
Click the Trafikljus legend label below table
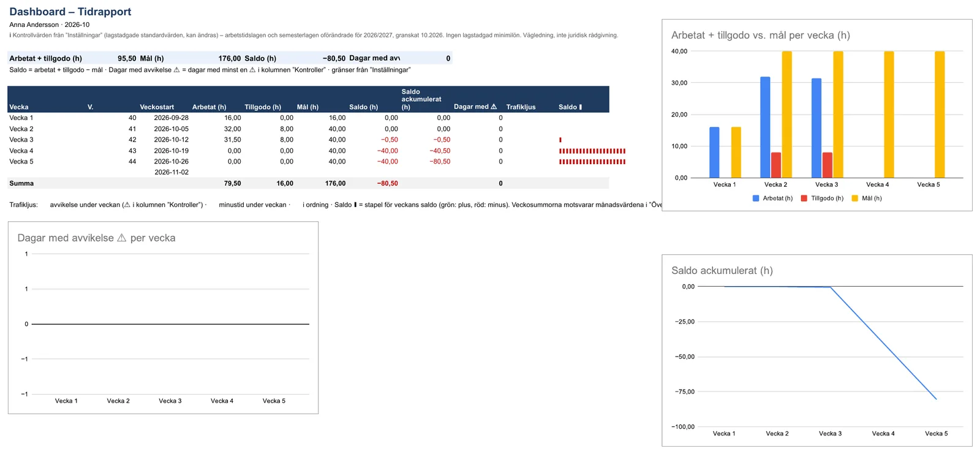coord(23,205)
